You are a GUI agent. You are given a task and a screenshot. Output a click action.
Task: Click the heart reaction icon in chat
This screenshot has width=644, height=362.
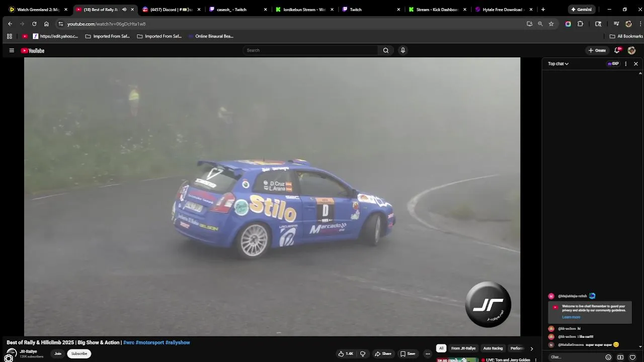click(x=632, y=357)
